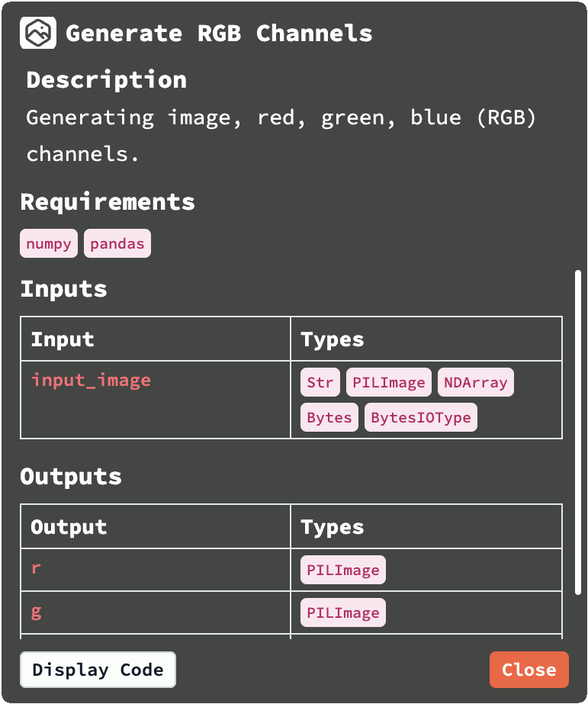Select the input_image parameter name
The width and height of the screenshot is (588, 704).
coord(91,380)
